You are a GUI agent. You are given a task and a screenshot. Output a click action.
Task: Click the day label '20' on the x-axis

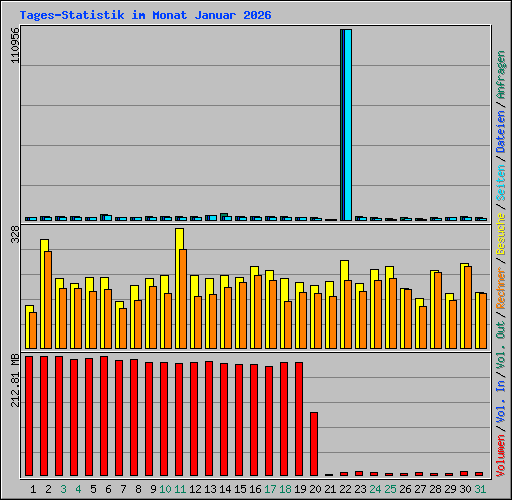(x=315, y=489)
